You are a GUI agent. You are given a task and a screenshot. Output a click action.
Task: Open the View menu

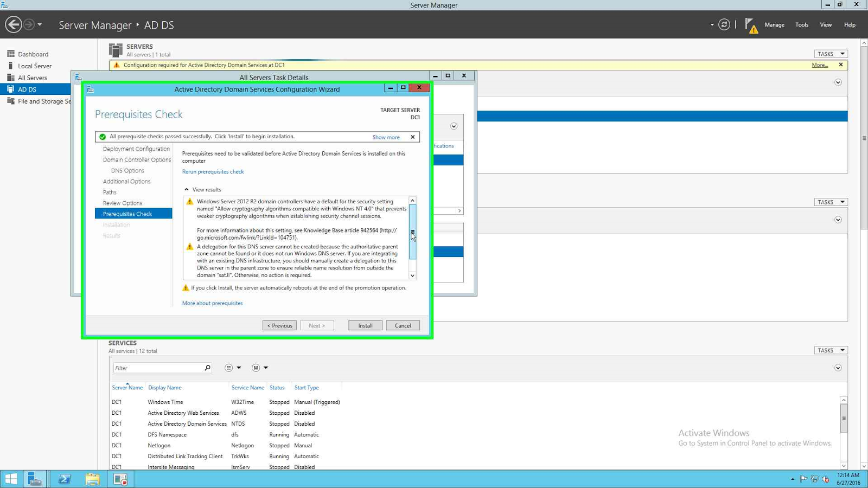coord(826,25)
